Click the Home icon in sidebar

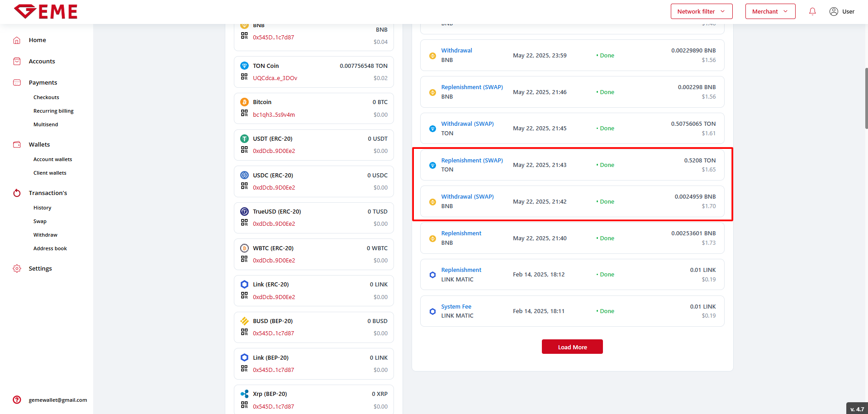17,40
